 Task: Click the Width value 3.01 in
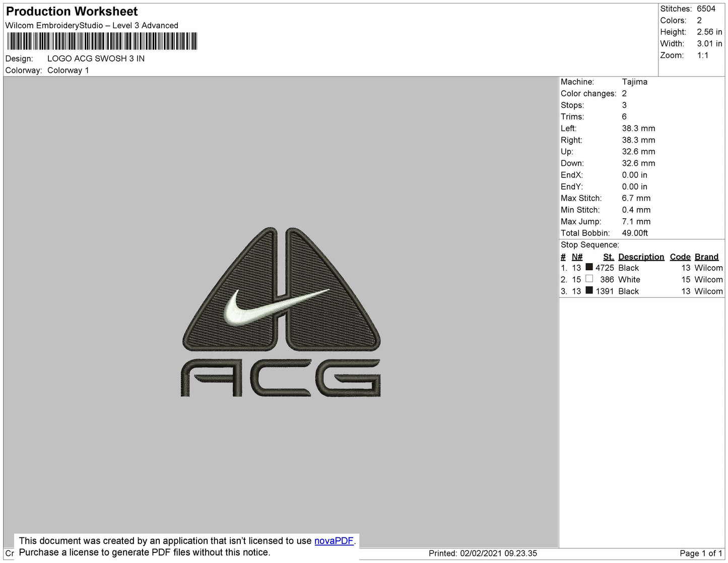click(709, 43)
